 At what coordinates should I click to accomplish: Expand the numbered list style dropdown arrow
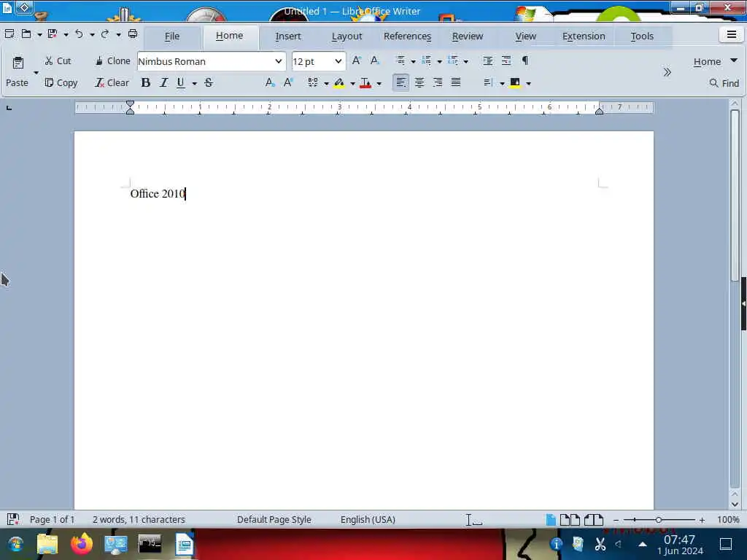coord(439,61)
